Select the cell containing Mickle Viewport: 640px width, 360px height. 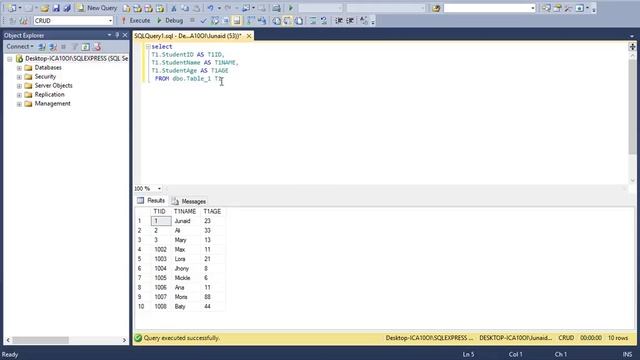[x=186, y=278]
